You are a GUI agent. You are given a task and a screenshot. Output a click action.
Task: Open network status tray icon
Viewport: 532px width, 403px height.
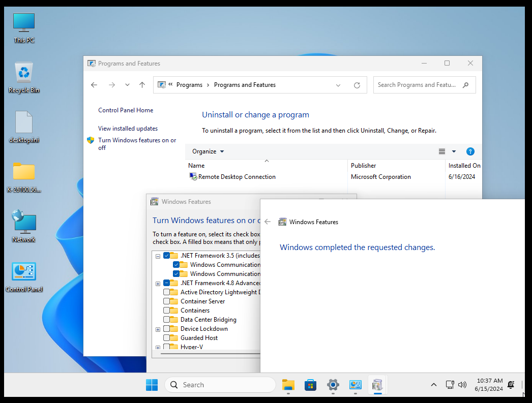tap(450, 385)
